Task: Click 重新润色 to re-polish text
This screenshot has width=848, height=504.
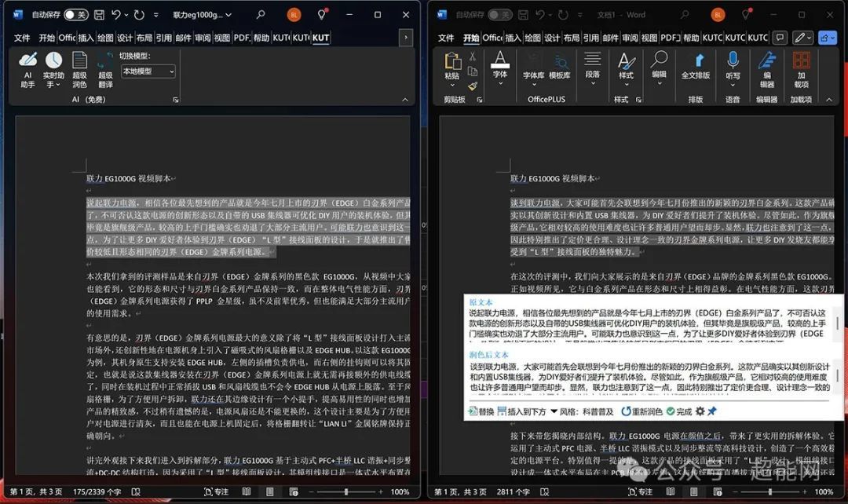Action: [641, 411]
